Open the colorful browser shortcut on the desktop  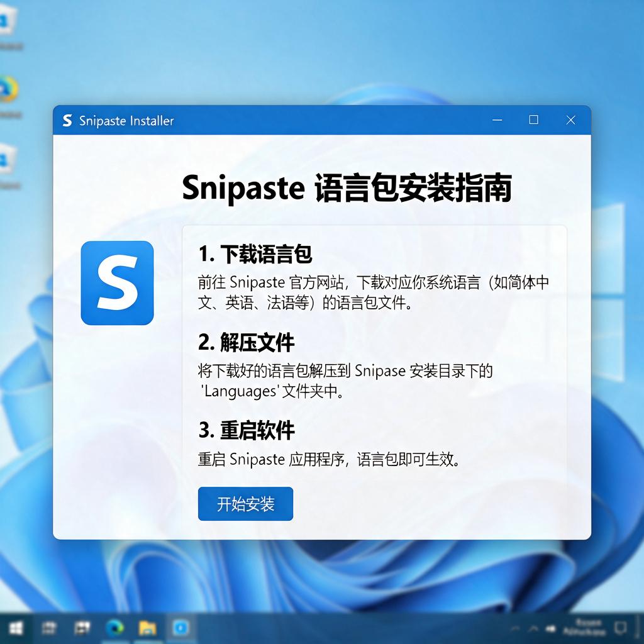(x=9, y=88)
